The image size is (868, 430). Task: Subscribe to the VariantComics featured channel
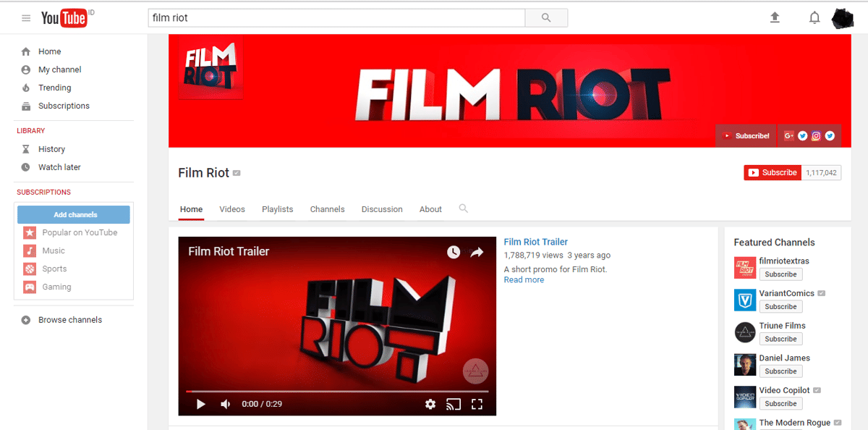pos(780,306)
